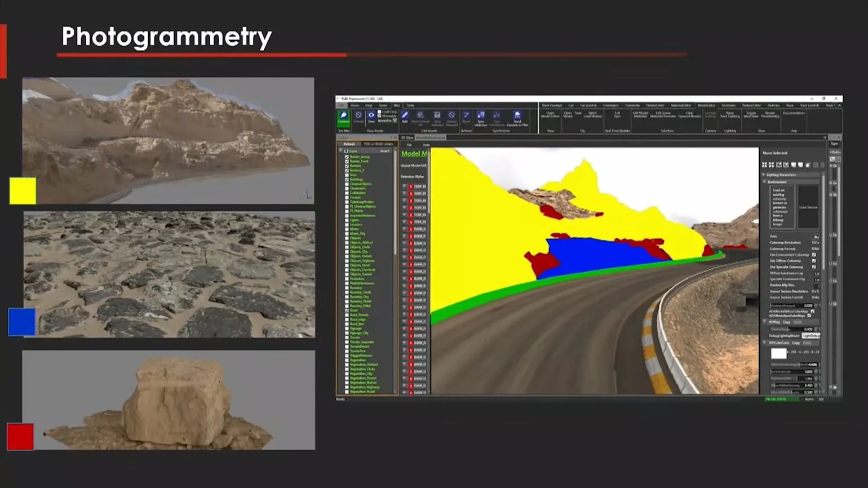The height and width of the screenshot is (488, 868).
Task: Click the Load Texture button
Action: point(808,207)
